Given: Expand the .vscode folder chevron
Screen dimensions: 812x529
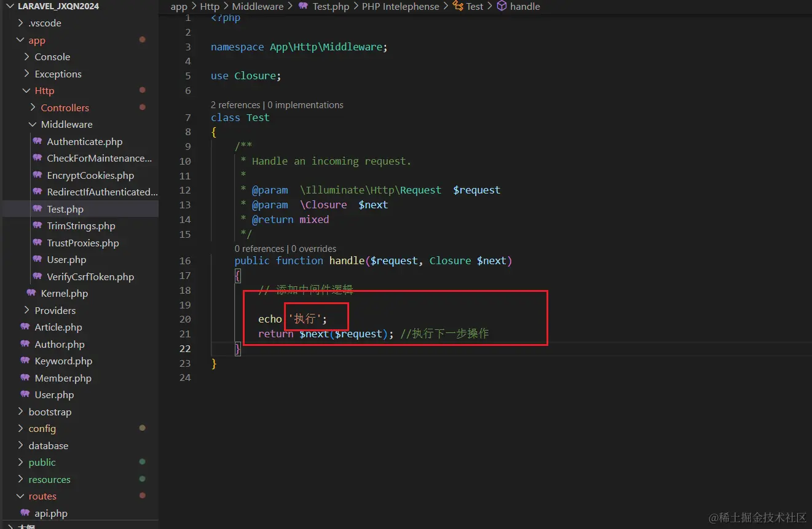Looking at the screenshot, I should click(x=21, y=23).
